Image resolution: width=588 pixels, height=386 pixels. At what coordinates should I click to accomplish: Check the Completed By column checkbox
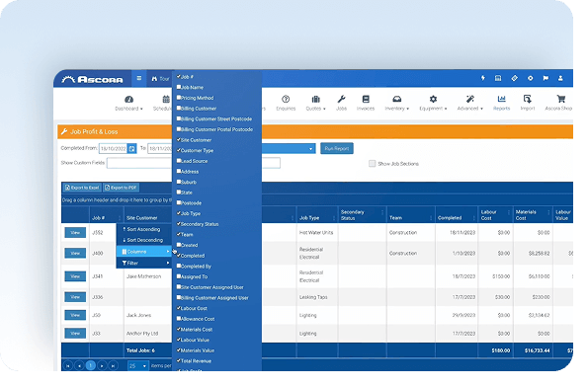tap(179, 266)
